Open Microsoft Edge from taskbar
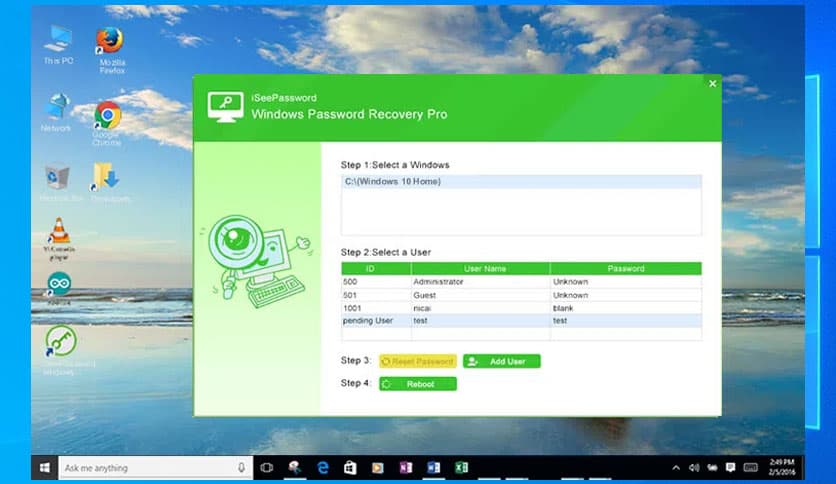836x484 pixels. (x=323, y=468)
